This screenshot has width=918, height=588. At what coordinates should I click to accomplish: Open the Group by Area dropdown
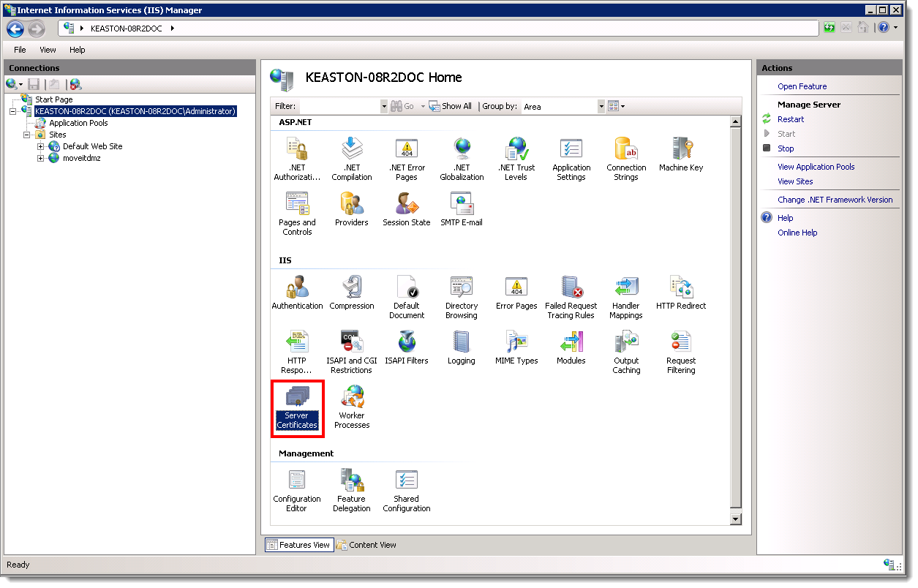601,106
